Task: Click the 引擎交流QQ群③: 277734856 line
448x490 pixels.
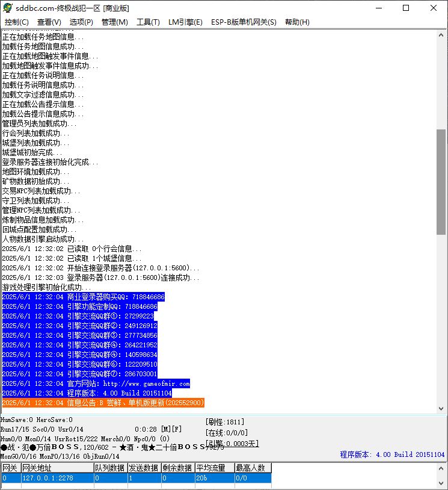Action: tap(79, 335)
